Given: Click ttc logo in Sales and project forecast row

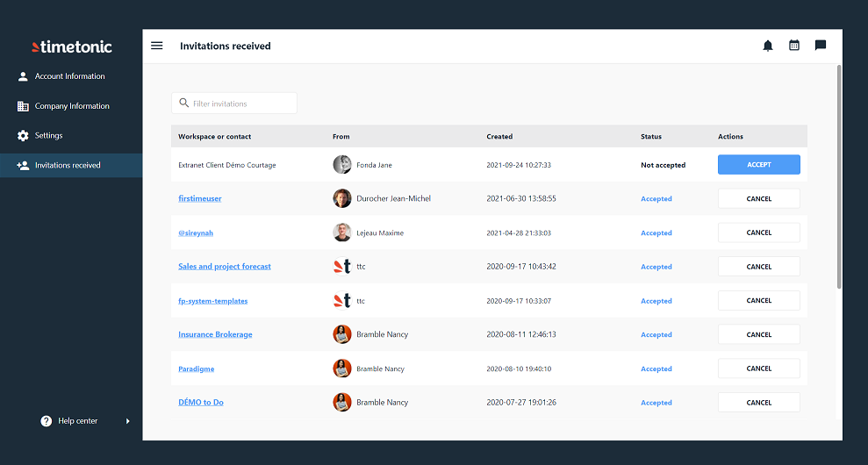Looking at the screenshot, I should (342, 267).
